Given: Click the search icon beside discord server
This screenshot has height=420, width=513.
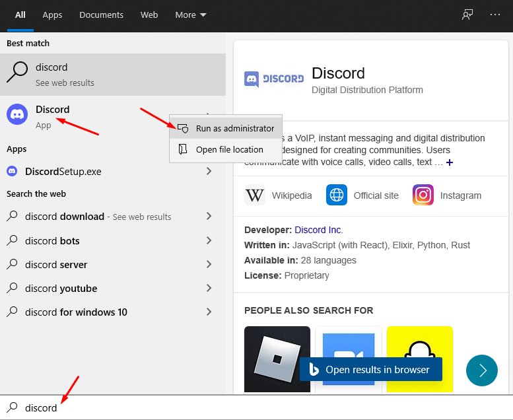Looking at the screenshot, I should (x=12, y=264).
